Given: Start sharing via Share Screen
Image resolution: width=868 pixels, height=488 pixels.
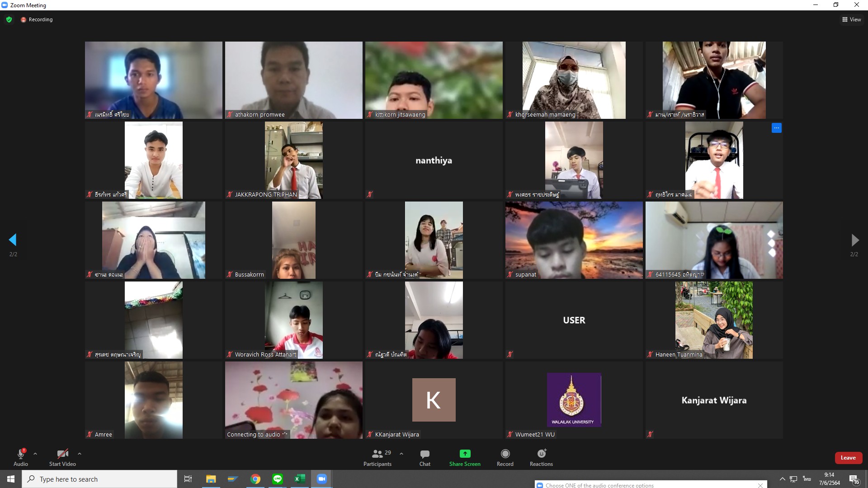Looking at the screenshot, I should click(465, 457).
